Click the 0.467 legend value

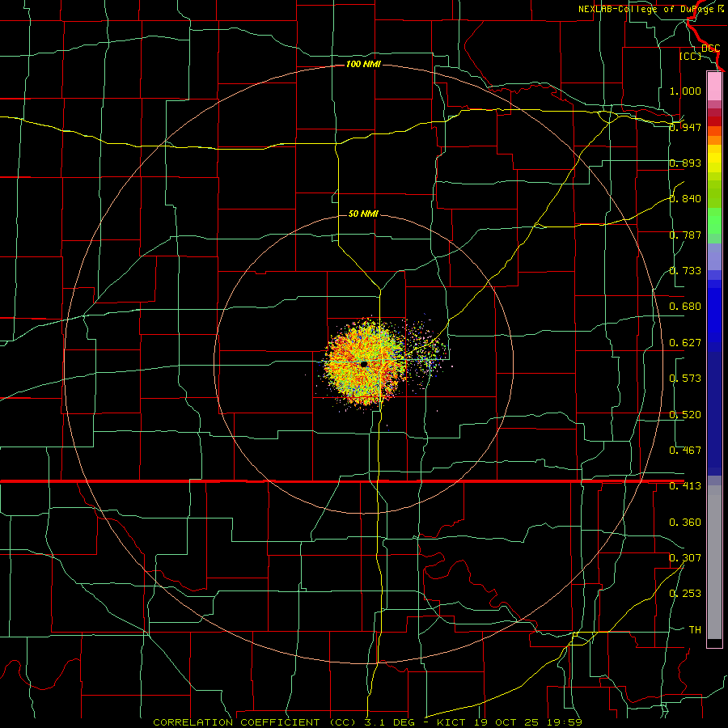click(685, 451)
